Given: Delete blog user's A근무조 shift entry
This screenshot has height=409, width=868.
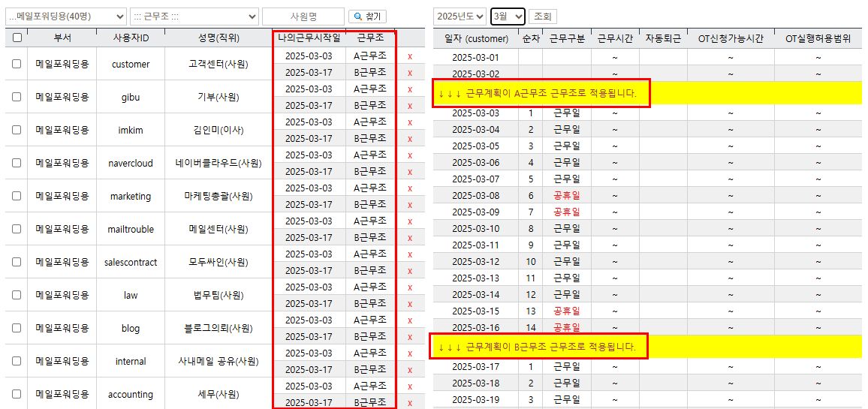Looking at the screenshot, I should (409, 320).
